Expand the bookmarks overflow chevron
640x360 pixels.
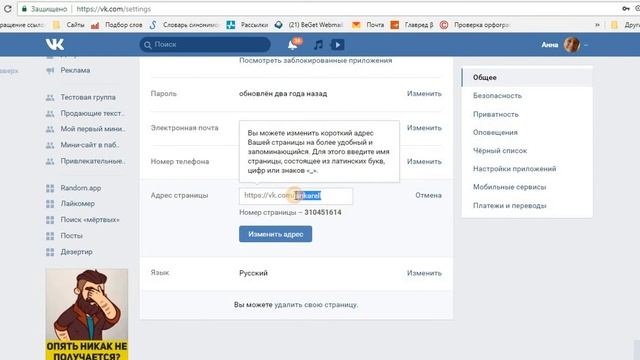tap(597, 25)
